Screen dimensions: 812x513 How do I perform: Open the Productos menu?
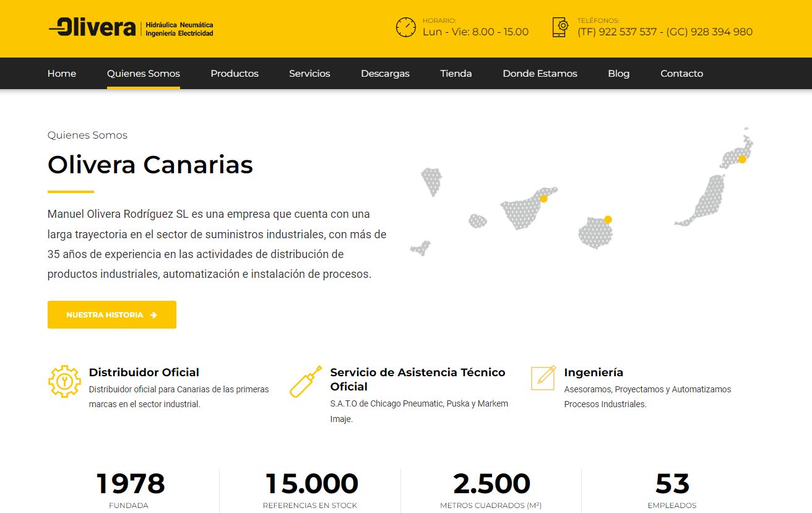coord(235,74)
